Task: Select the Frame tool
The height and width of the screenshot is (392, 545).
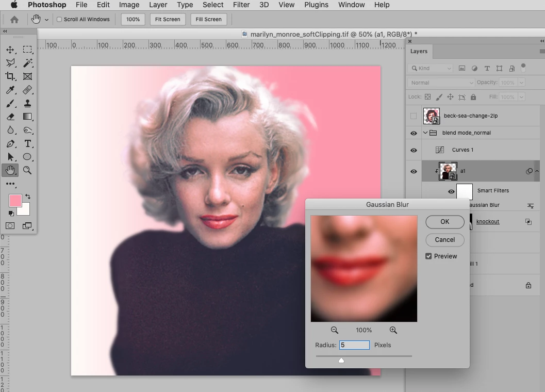Action: [27, 76]
